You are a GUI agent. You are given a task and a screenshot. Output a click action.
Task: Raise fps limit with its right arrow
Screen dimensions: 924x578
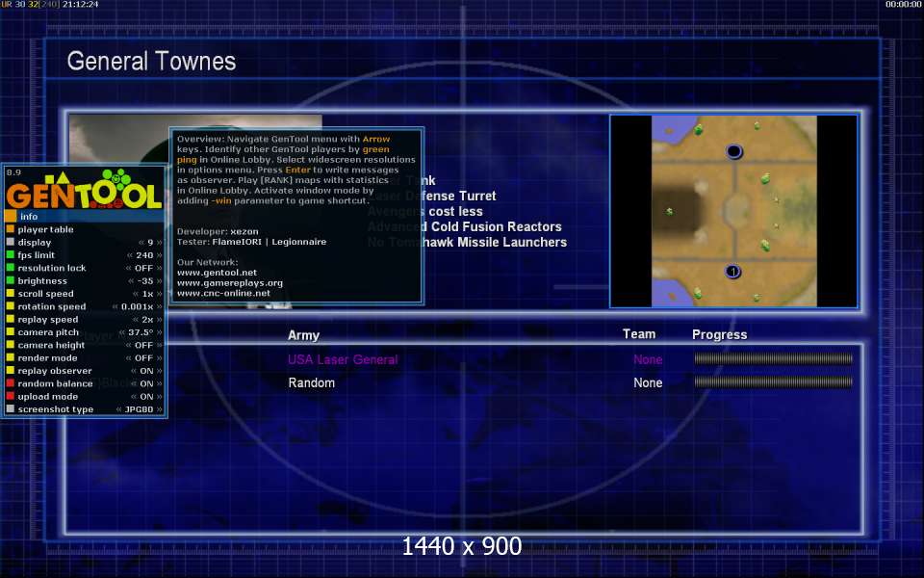tap(159, 255)
